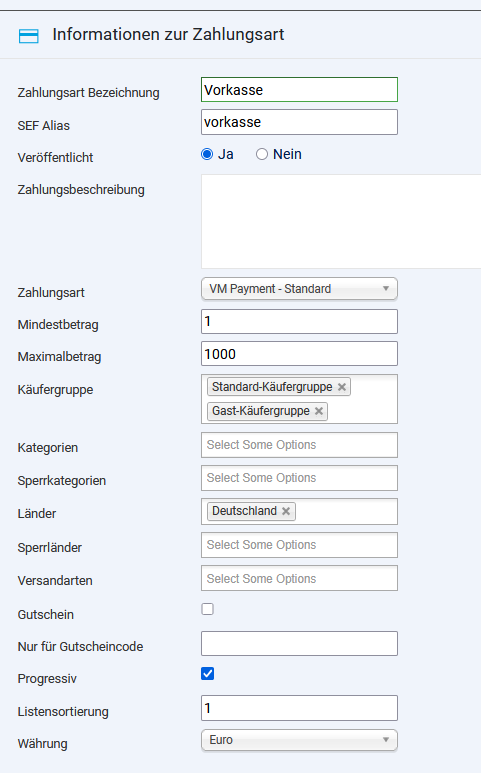Open the Versandarten options selector
This screenshot has width=481, height=773.
299,578
